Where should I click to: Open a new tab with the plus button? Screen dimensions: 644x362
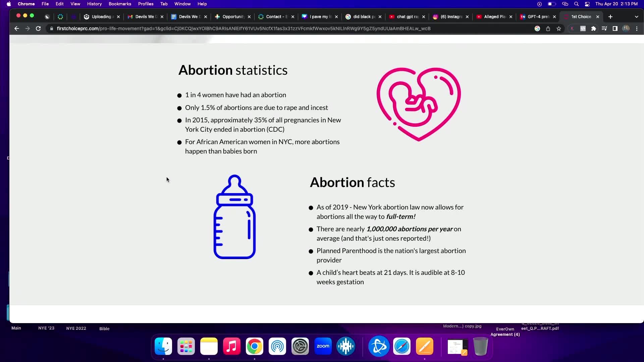610,16
